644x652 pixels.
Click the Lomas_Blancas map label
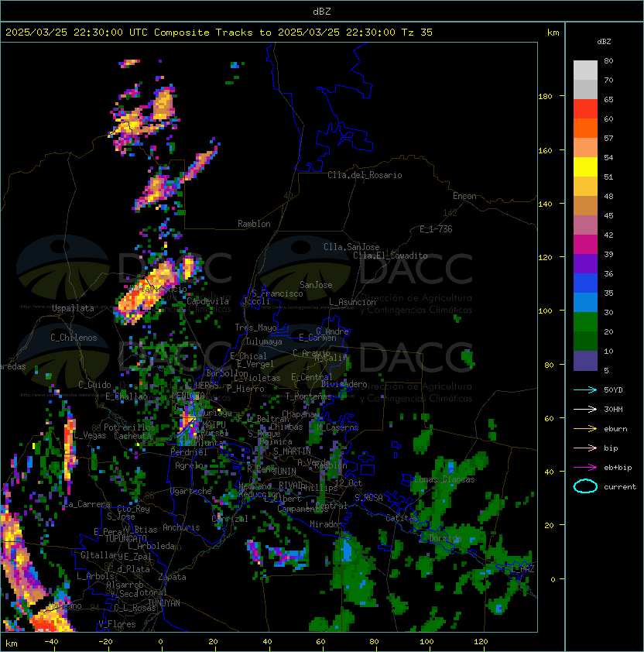click(x=444, y=479)
